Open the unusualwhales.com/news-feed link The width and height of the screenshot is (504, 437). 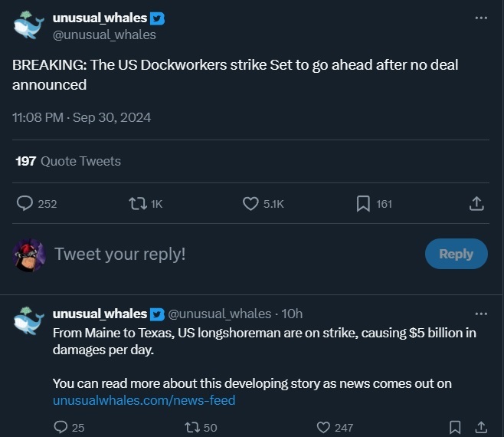(x=144, y=400)
